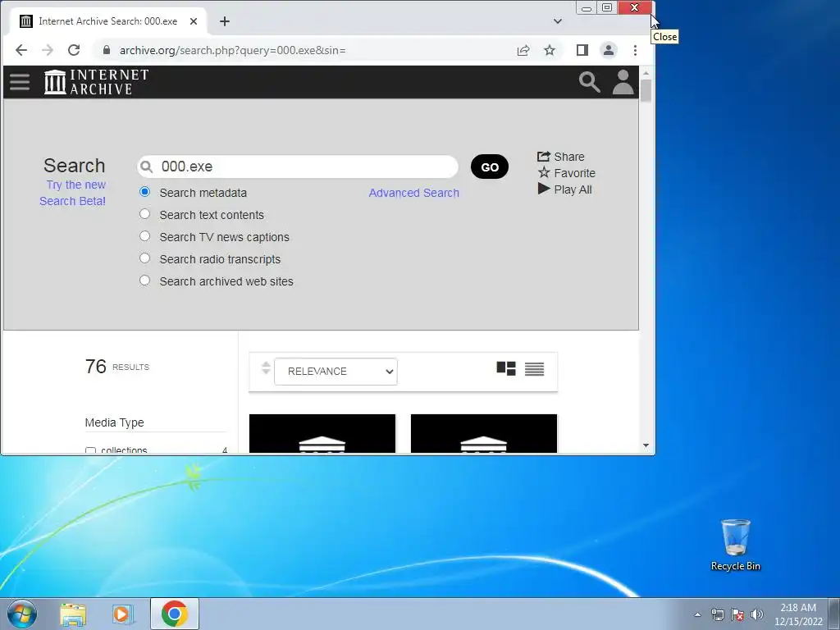Select Search metadata option
Screen dimensions: 840x630
pos(144,192)
